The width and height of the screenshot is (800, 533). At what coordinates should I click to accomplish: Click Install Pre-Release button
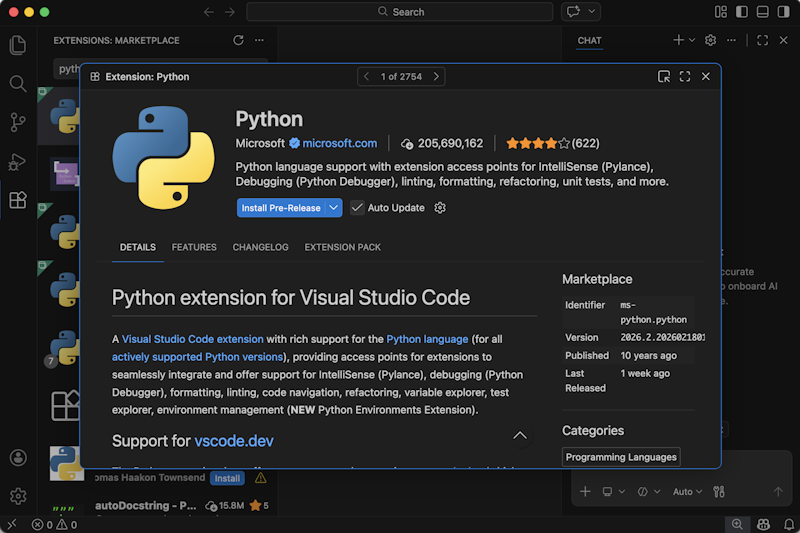[281, 208]
